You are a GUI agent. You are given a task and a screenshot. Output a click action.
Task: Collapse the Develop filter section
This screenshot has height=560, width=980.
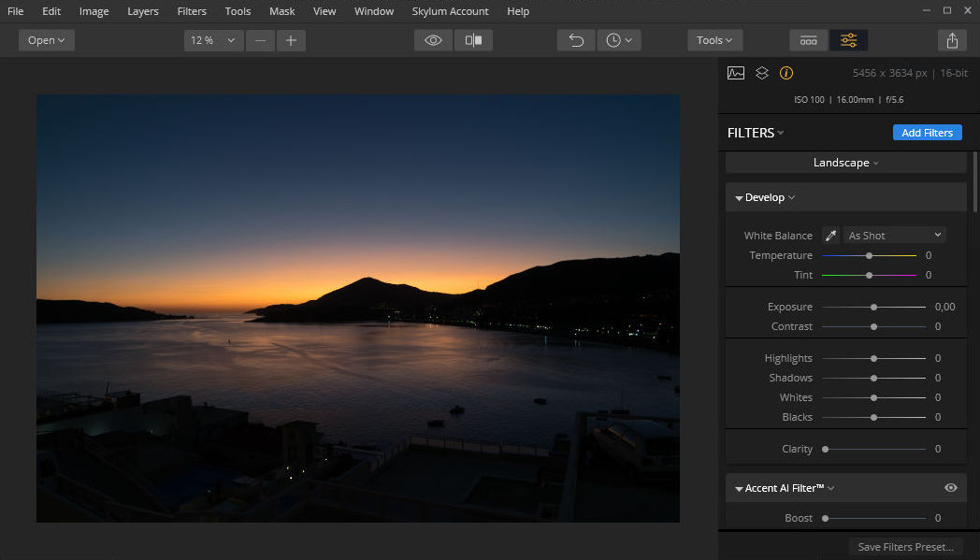739,198
